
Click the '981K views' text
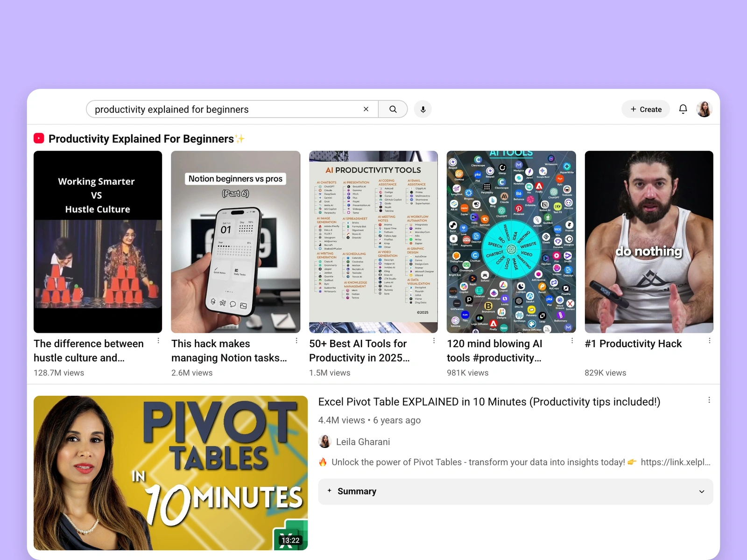(x=467, y=373)
